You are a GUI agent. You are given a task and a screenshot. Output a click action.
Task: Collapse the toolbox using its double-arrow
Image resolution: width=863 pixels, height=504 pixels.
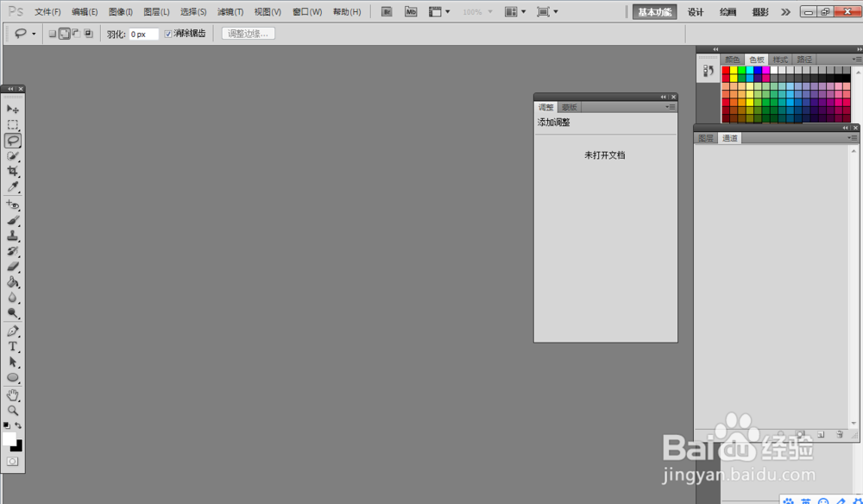(x=10, y=89)
